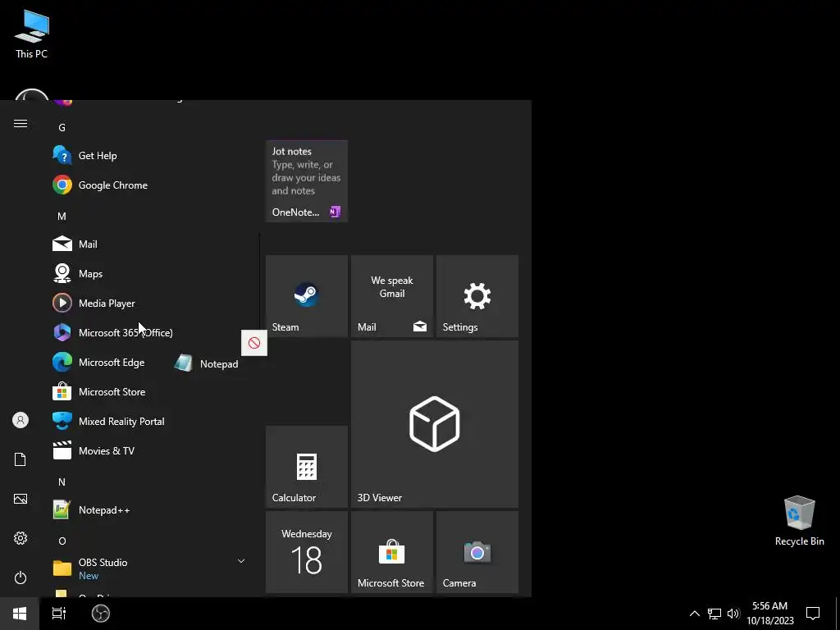Open the network status tray icon
Screen dimensions: 840x630
point(714,614)
